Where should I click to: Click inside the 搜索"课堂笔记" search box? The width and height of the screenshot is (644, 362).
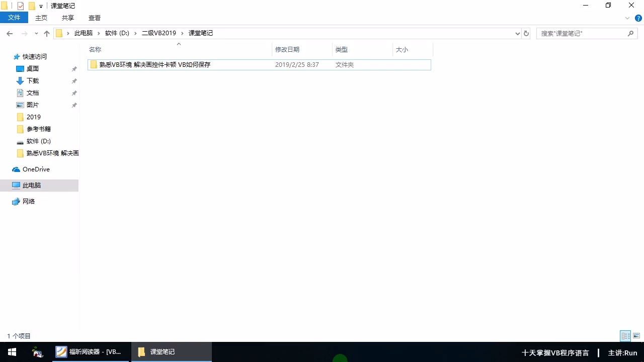tap(584, 33)
